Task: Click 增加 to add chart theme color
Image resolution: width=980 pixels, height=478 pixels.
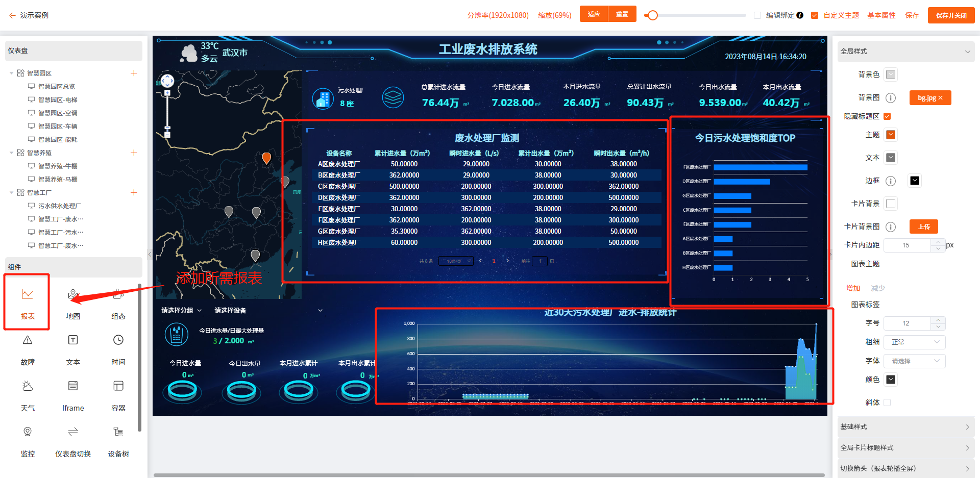Action: coord(853,288)
